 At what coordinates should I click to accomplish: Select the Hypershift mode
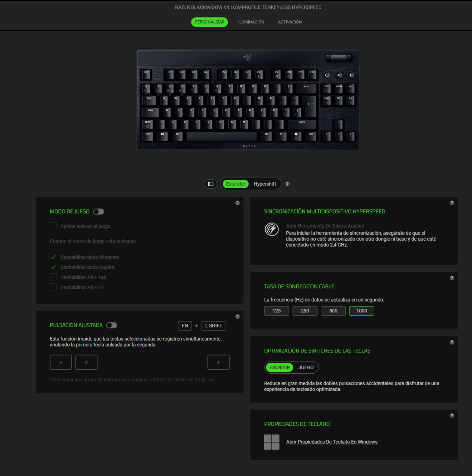click(265, 184)
